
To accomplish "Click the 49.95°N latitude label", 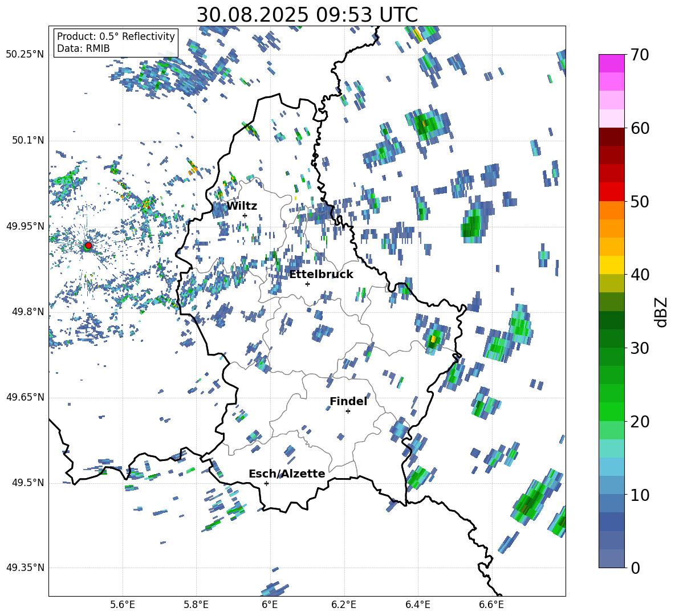I will point(25,226).
